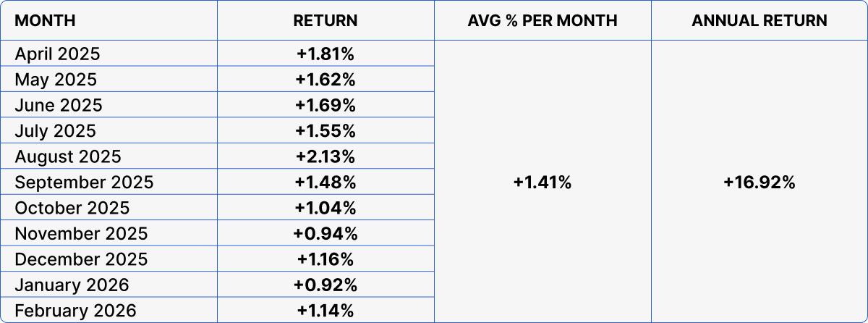Screen dimensions: 868x323
Task: Select the August 2025 row label
Action: point(68,156)
